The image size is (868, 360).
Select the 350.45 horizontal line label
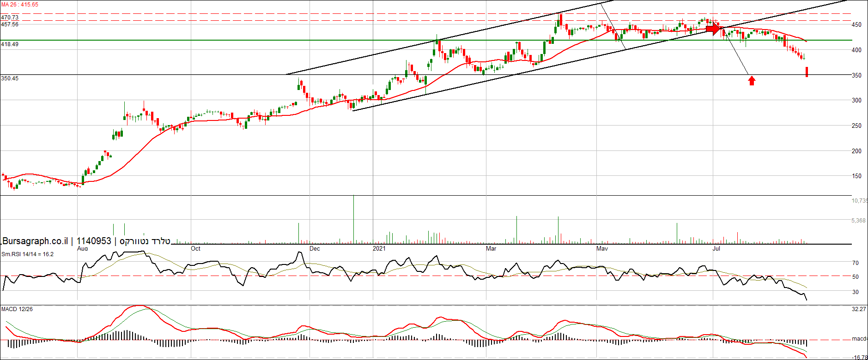click(10, 78)
